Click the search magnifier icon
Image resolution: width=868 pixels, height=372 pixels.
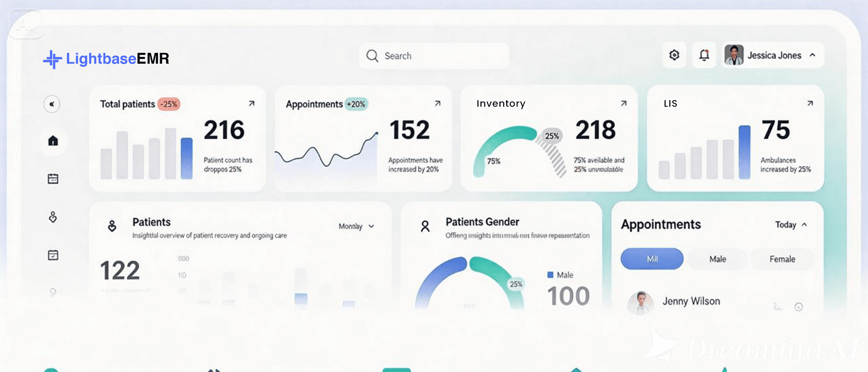pyautogui.click(x=373, y=56)
